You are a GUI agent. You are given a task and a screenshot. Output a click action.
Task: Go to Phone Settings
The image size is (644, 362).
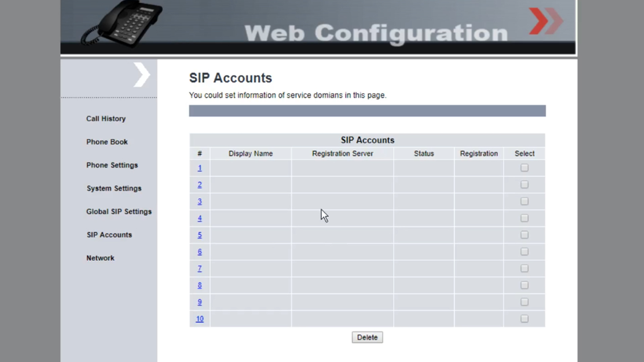(x=112, y=165)
